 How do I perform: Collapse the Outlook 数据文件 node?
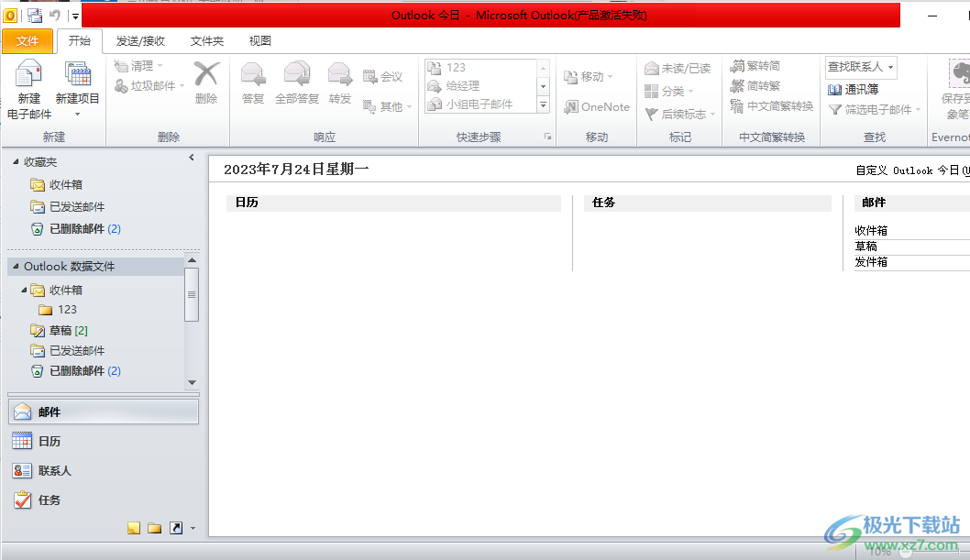tap(17, 267)
